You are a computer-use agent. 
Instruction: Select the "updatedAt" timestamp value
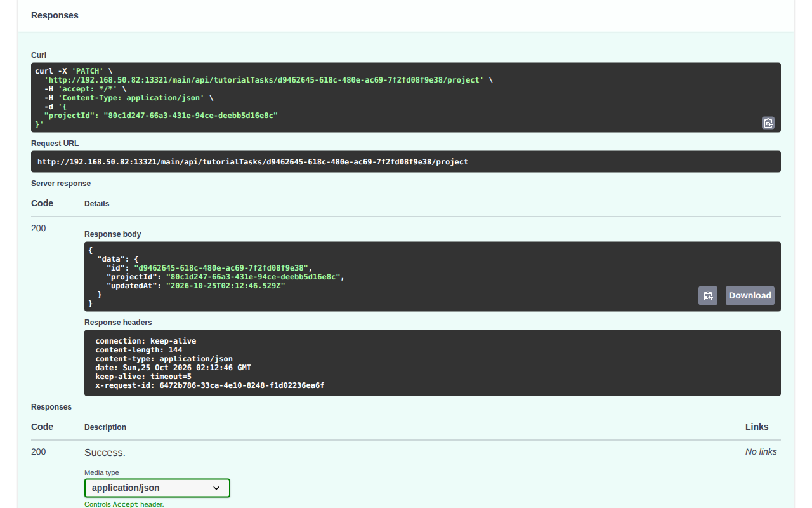click(x=226, y=286)
